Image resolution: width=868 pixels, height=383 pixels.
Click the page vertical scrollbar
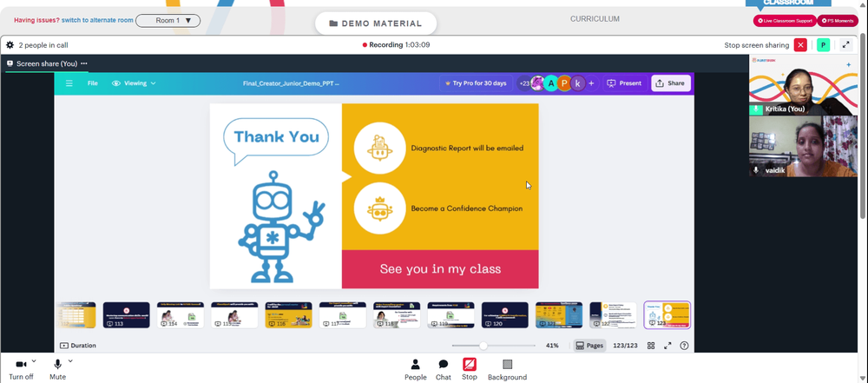(x=864, y=128)
